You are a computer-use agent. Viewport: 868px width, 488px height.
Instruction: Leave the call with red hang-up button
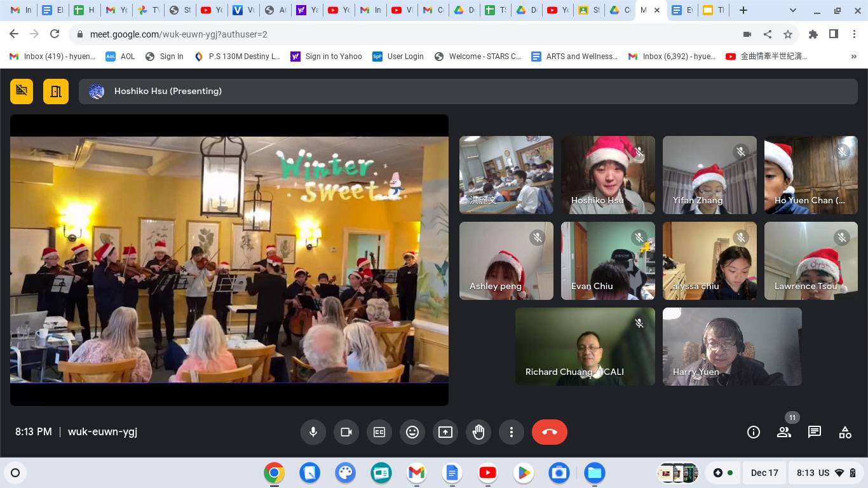pyautogui.click(x=550, y=432)
